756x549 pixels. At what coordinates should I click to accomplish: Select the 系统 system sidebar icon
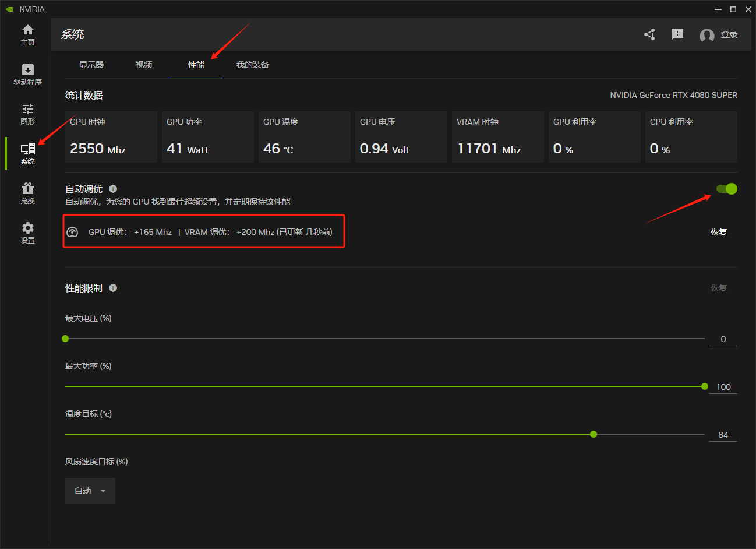[x=27, y=154]
